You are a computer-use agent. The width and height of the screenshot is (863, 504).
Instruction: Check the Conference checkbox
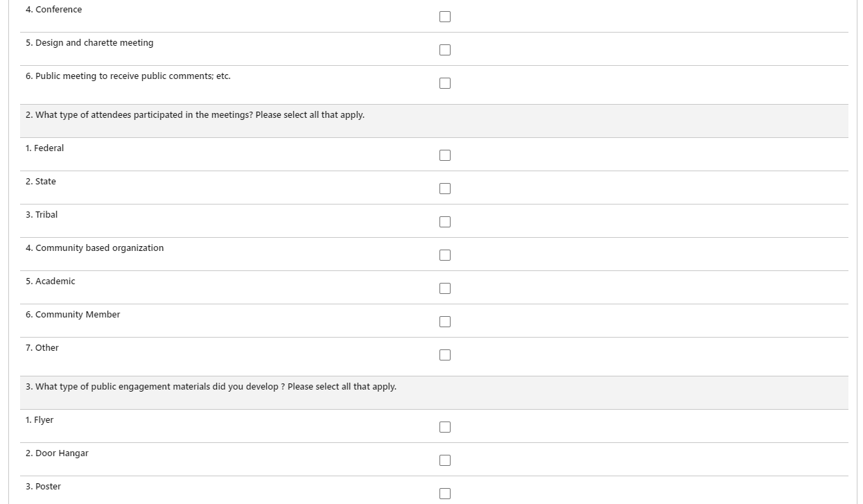tap(445, 17)
